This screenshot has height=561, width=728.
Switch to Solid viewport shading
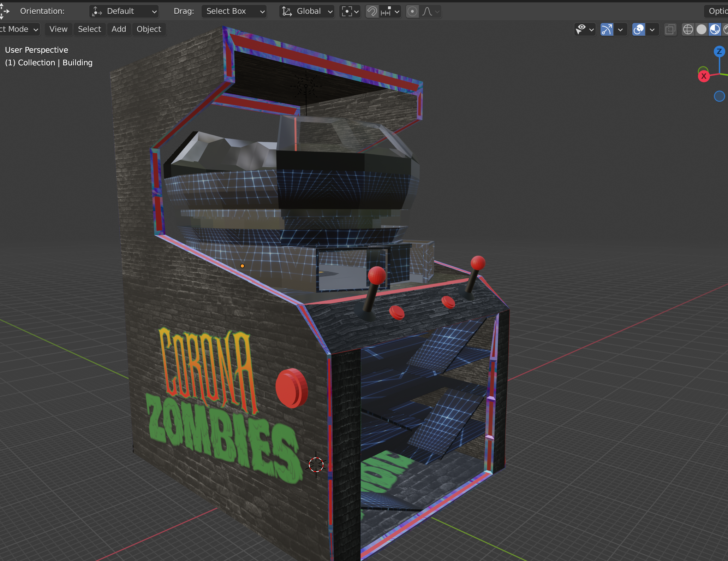point(702,30)
